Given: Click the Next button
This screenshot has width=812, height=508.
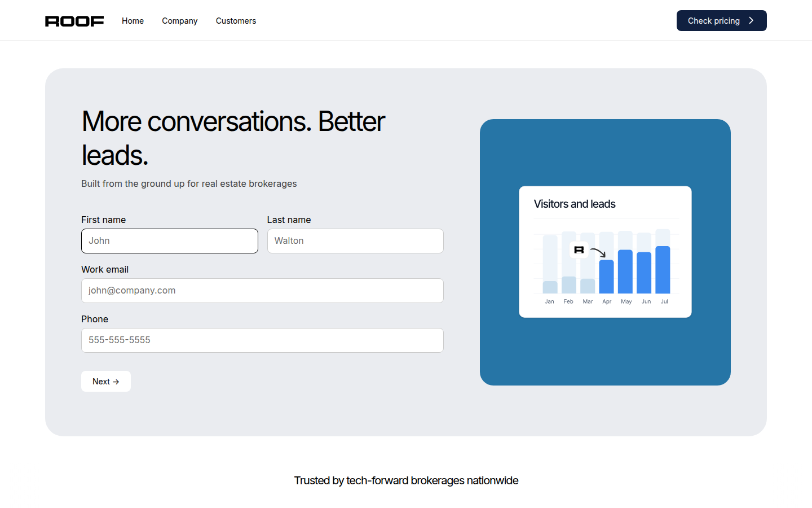Looking at the screenshot, I should pyautogui.click(x=106, y=382).
